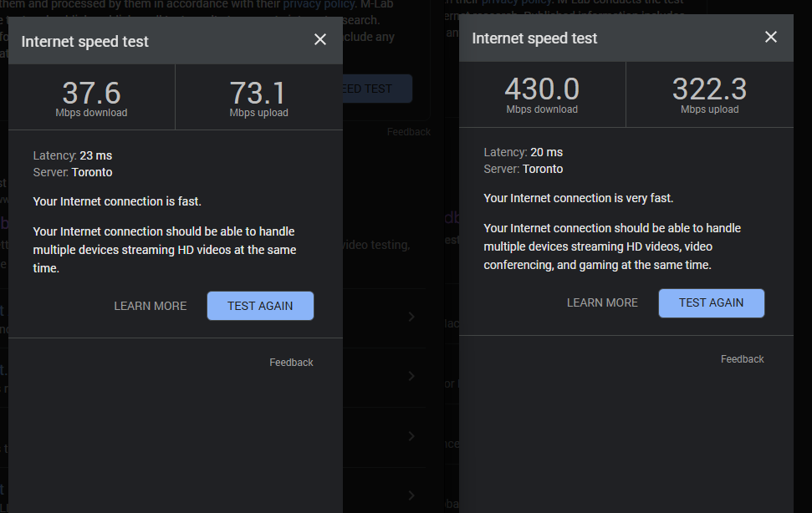This screenshot has width=812, height=513.
Task: Click TEST AGAIN in the 37.6 Mbps dialog
Action: pos(260,306)
